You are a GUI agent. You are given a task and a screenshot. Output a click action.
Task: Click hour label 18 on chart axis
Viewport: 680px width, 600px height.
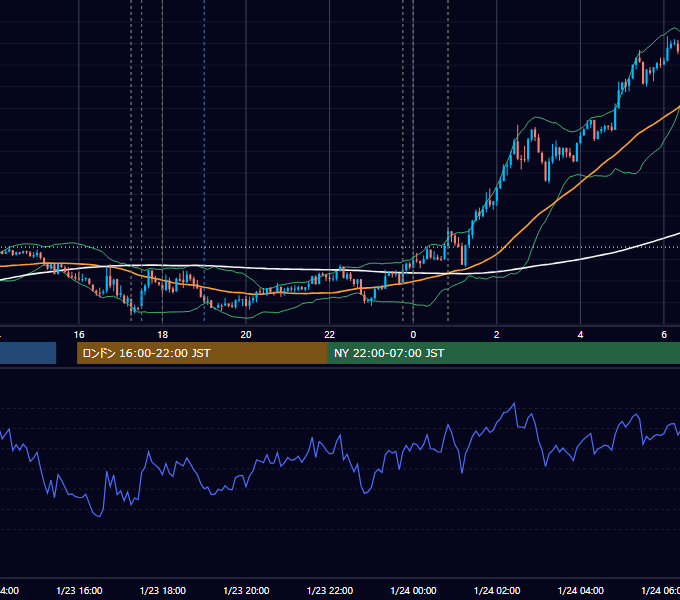[x=162, y=335]
